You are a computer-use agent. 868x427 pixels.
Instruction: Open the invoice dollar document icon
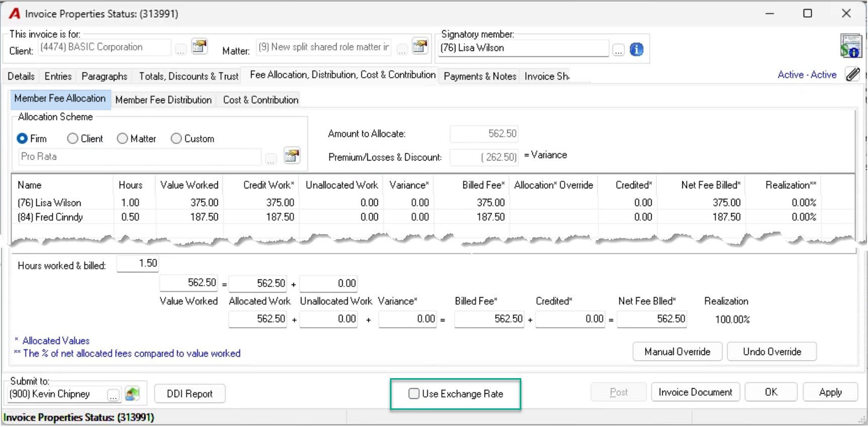pyautogui.click(x=850, y=46)
